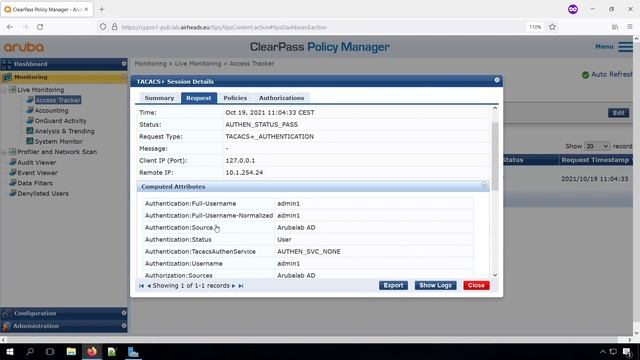Expand the Configuration sidebar section
The image size is (640, 360).
[124, 313]
